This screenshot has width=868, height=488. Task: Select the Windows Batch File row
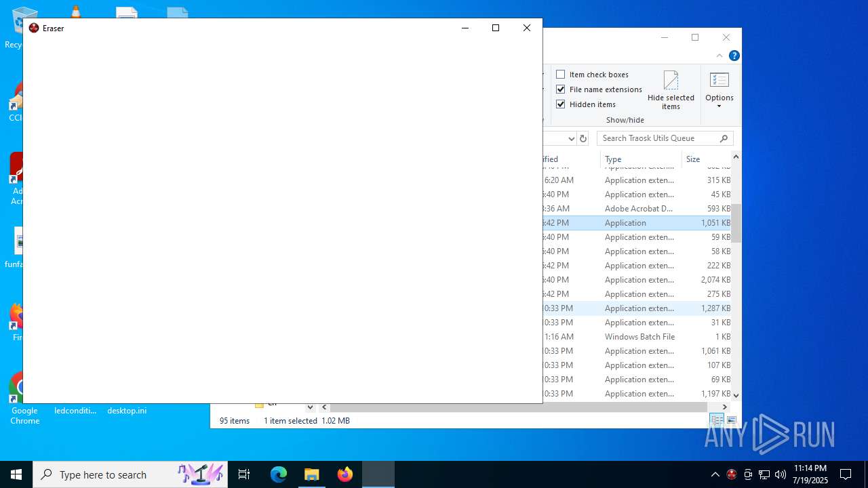coord(637,337)
